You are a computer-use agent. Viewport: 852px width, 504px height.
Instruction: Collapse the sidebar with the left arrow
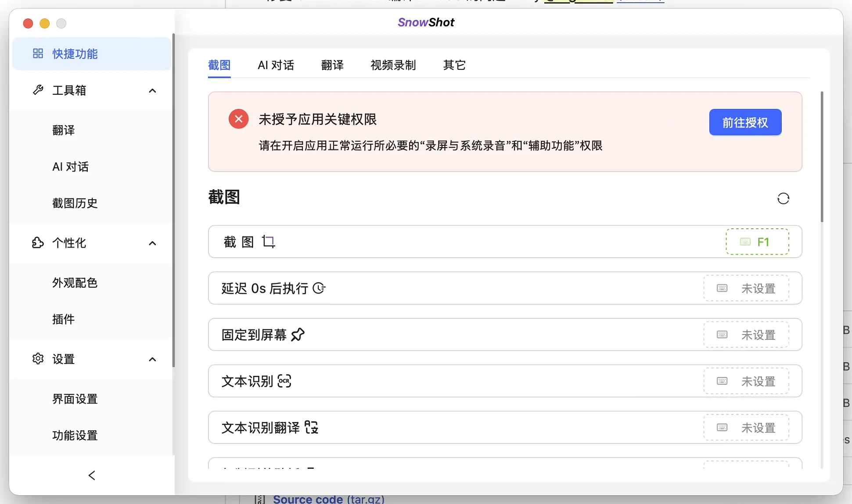(92, 475)
